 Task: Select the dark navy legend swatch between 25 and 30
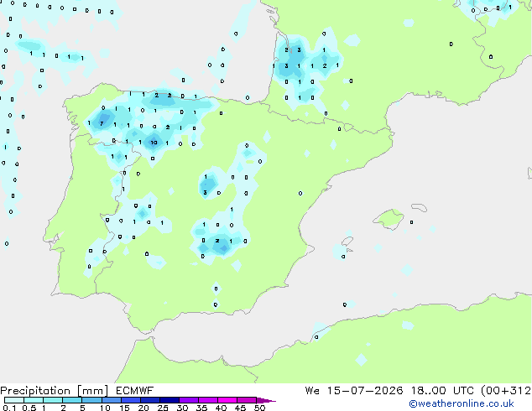coord(170,400)
